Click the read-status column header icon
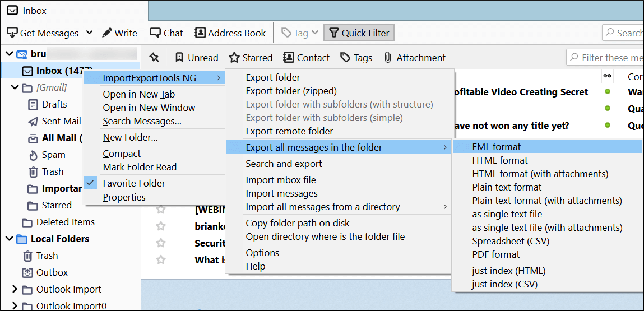 (607, 76)
